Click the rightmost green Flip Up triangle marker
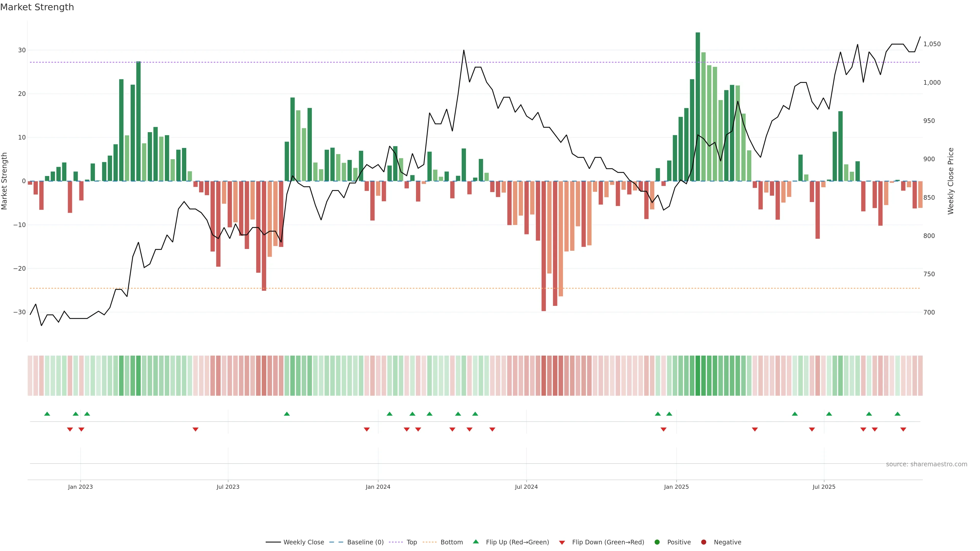Viewport: 980px width, 551px height. coord(898,414)
